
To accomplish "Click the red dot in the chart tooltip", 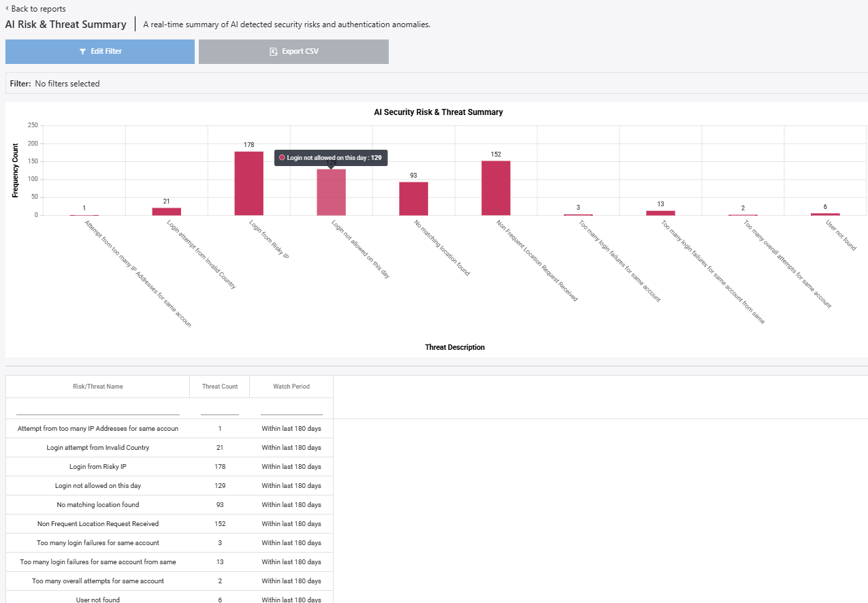I will [x=282, y=157].
